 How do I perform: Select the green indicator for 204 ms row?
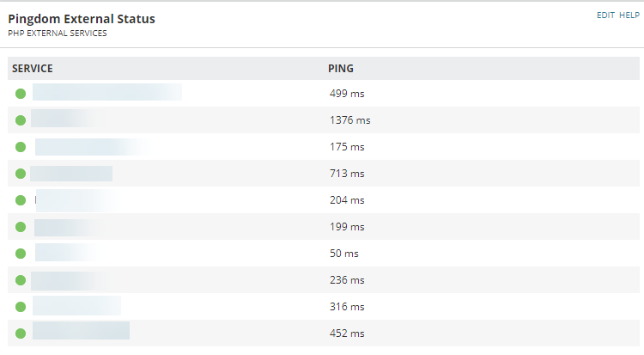(x=21, y=200)
